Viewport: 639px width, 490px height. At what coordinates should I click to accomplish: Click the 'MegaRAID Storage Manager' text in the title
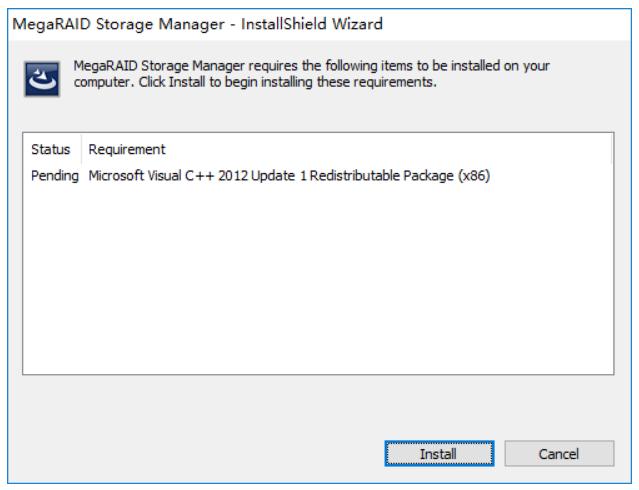pos(119,24)
